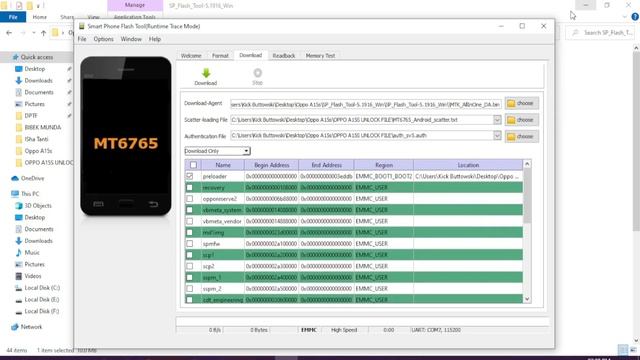Click the phone Back key icon
The width and height of the screenshot is (640, 360).
pyautogui.click(x=153, y=204)
